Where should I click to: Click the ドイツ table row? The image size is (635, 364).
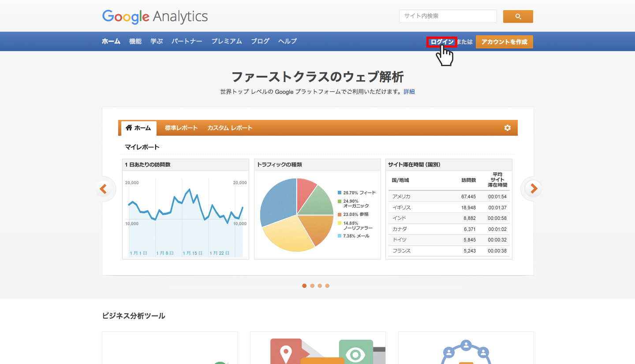449,240
